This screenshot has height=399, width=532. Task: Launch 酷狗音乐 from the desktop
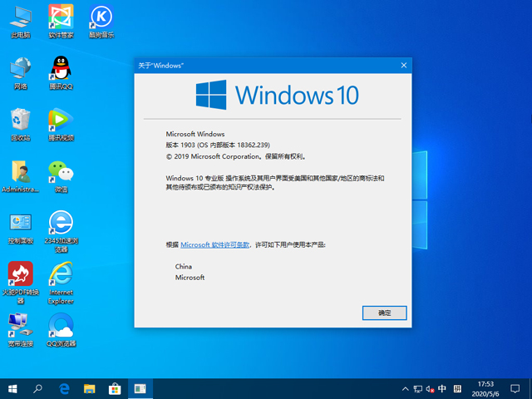tap(101, 22)
